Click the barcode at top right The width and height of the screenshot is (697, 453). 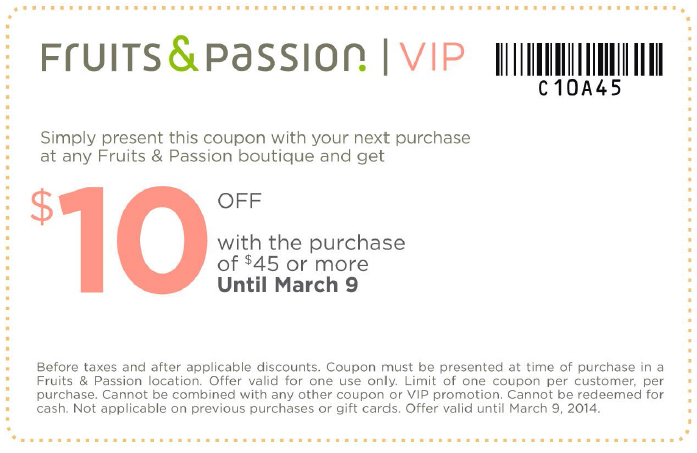[579, 59]
